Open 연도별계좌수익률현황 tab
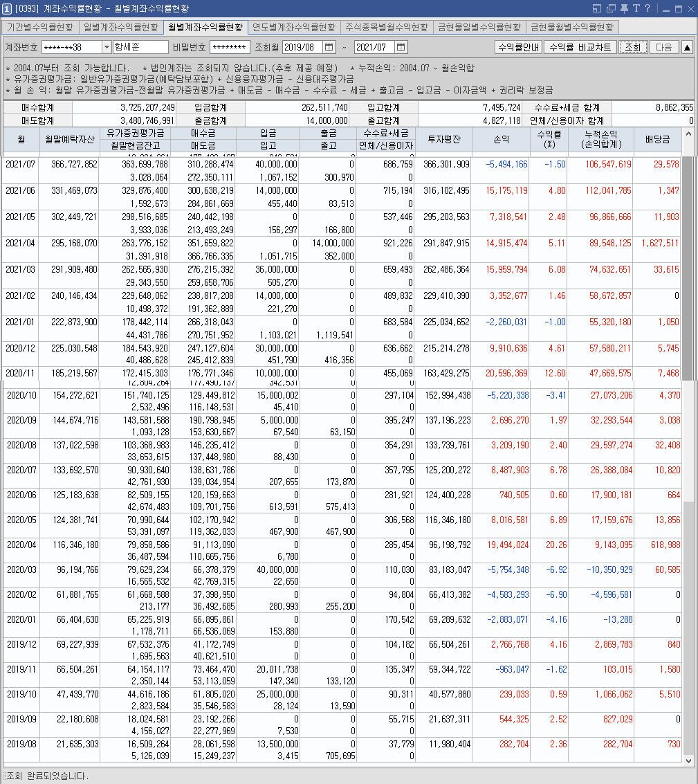The height and width of the screenshot is (784, 698). pos(294,27)
